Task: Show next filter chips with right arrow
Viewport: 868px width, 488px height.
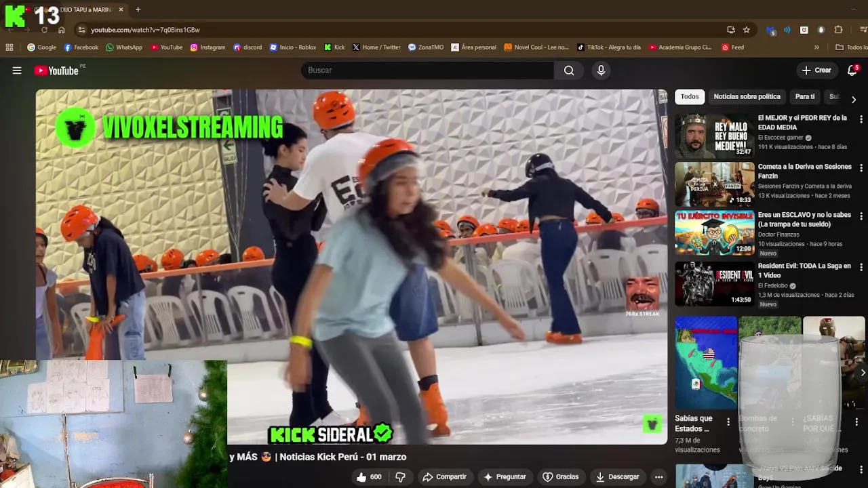Action: [x=853, y=99]
